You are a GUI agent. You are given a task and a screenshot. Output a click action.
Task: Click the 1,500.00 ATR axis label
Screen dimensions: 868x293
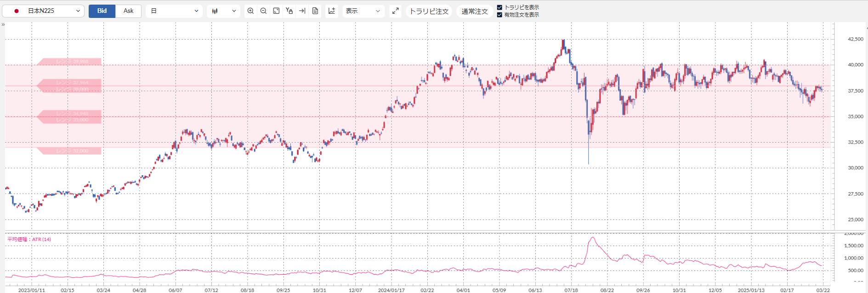pyautogui.click(x=854, y=246)
